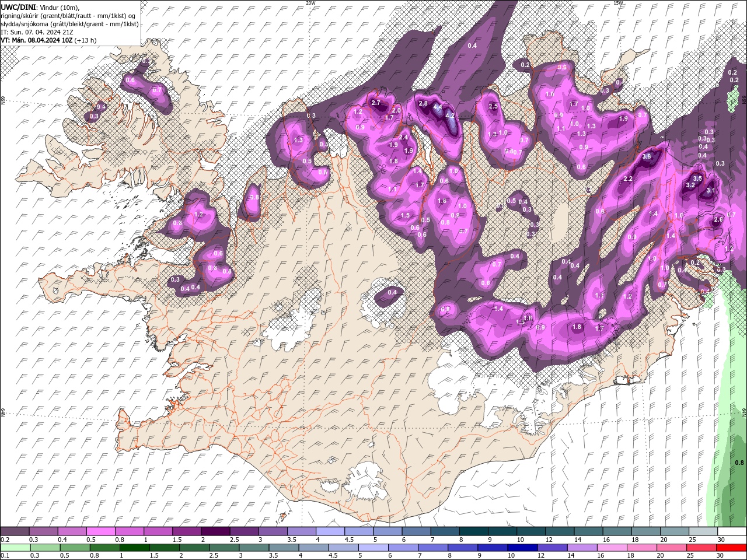Click the bottom legend row swatch labeled 16

click(x=612, y=547)
